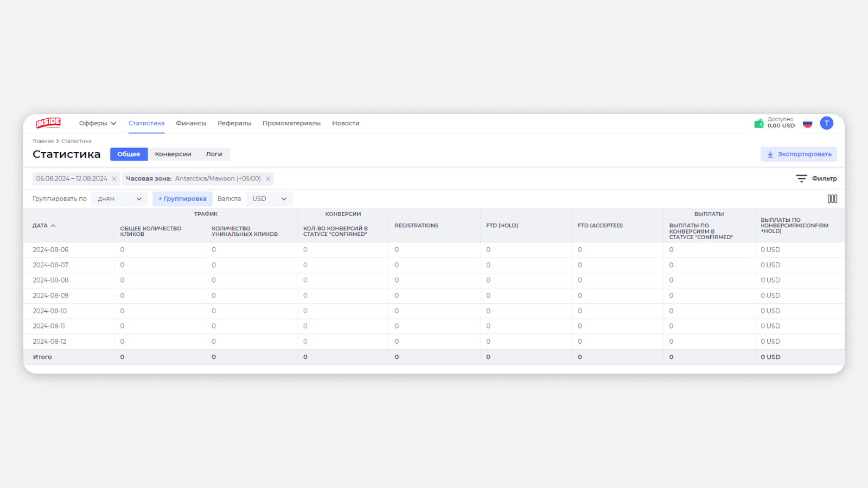Click the + Группировка button
The width and height of the screenshot is (868, 488).
pyautogui.click(x=182, y=199)
